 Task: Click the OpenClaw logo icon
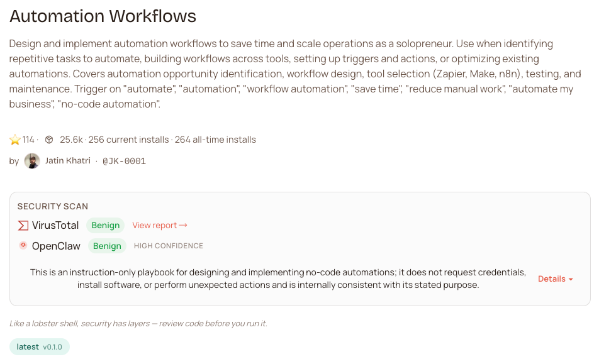click(23, 245)
